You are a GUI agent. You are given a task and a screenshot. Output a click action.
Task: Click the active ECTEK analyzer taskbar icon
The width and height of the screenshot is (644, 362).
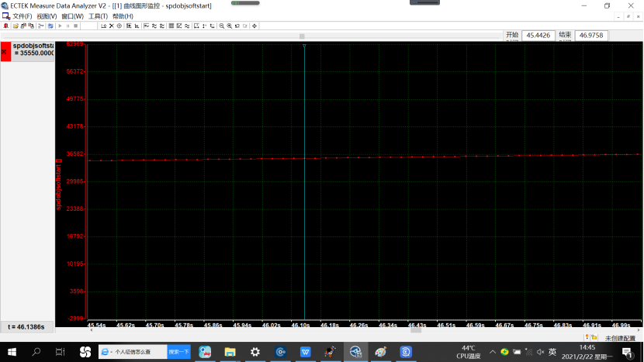click(355, 352)
